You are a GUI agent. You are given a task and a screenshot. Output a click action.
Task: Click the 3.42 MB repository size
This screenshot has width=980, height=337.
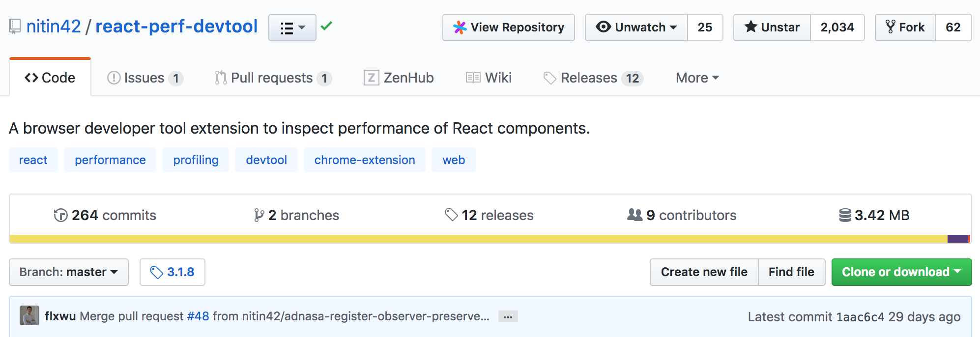[874, 215]
